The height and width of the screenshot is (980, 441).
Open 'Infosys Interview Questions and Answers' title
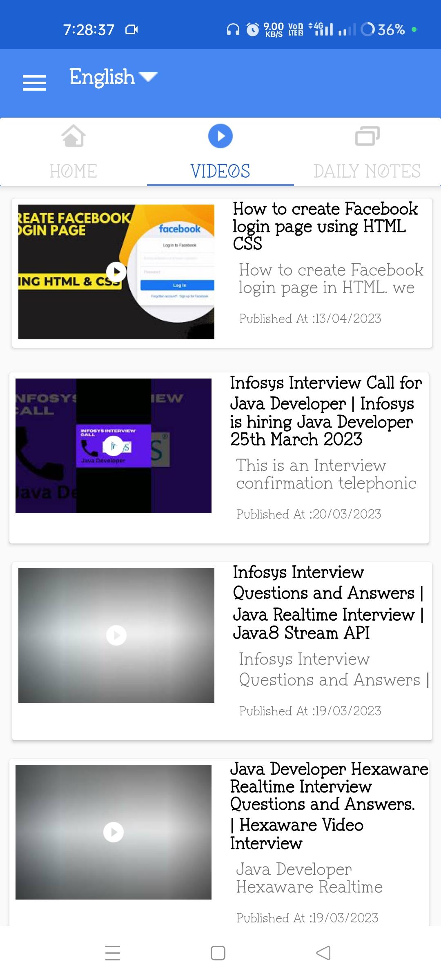328,603
